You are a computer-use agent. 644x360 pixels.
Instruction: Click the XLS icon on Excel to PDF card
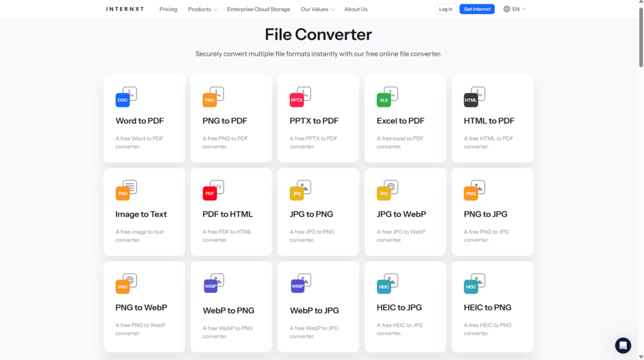pos(384,100)
